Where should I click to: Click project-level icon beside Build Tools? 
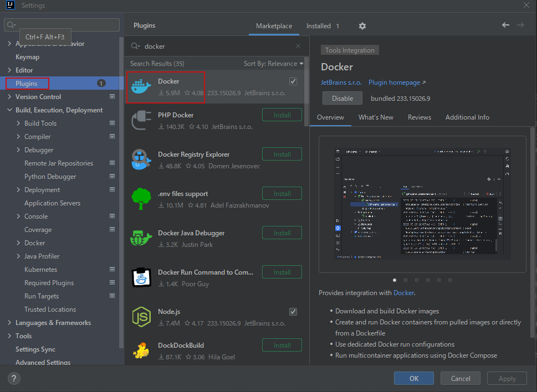coord(112,123)
